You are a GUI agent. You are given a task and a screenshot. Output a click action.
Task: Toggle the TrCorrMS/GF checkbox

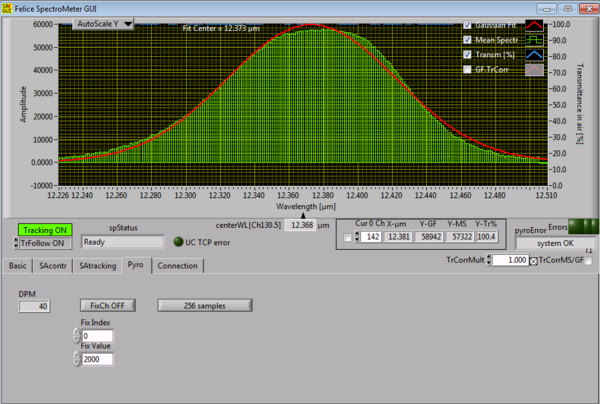[589, 261]
